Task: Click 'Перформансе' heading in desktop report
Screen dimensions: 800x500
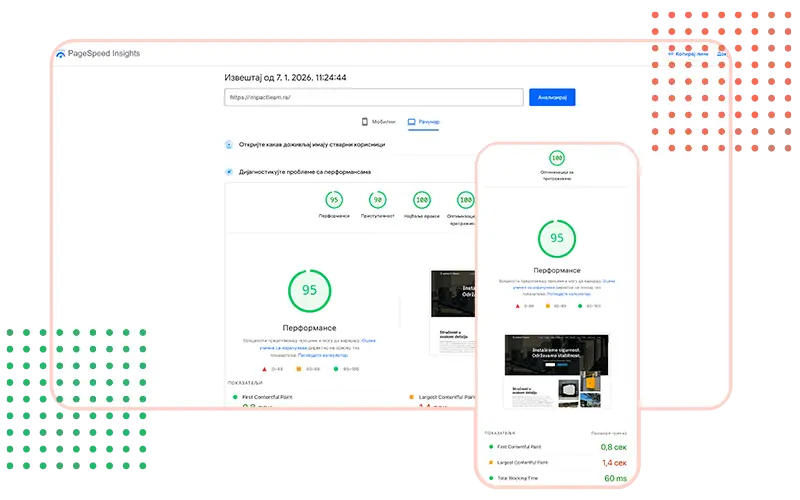Action: (x=310, y=328)
